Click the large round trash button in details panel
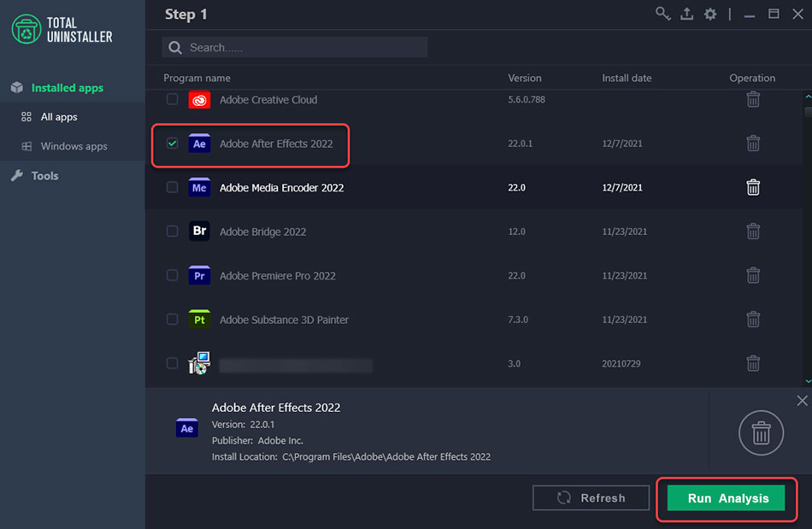This screenshot has width=812, height=529. (x=761, y=432)
